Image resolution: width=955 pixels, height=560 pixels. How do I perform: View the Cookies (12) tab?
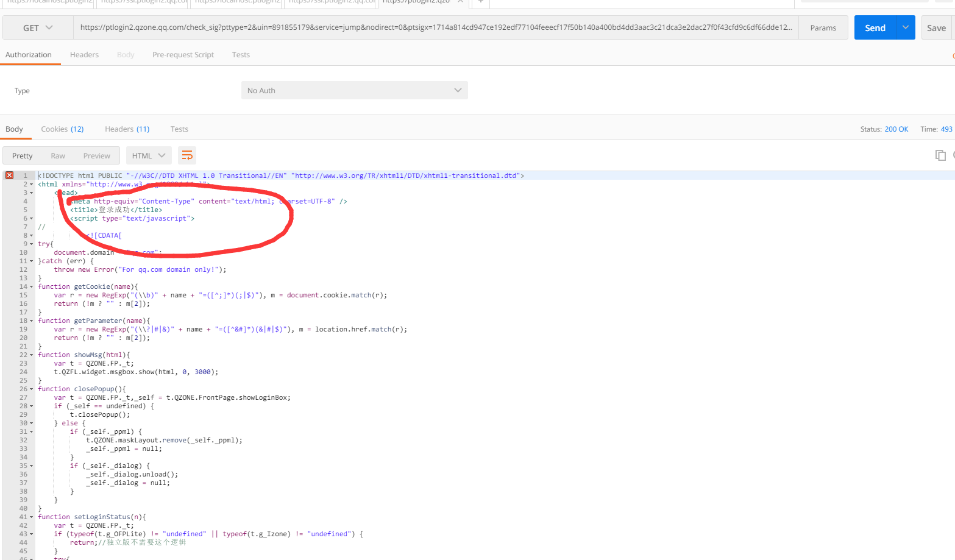pyautogui.click(x=62, y=129)
